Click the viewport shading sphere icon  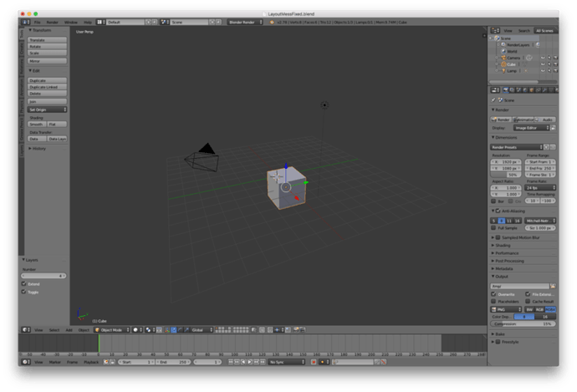click(x=137, y=330)
